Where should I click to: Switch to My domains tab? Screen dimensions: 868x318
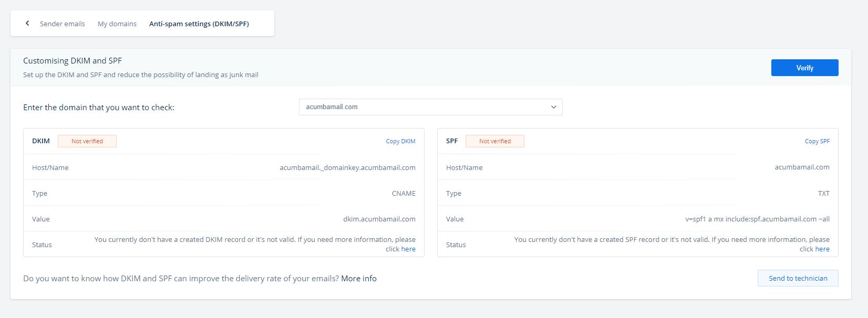click(117, 24)
